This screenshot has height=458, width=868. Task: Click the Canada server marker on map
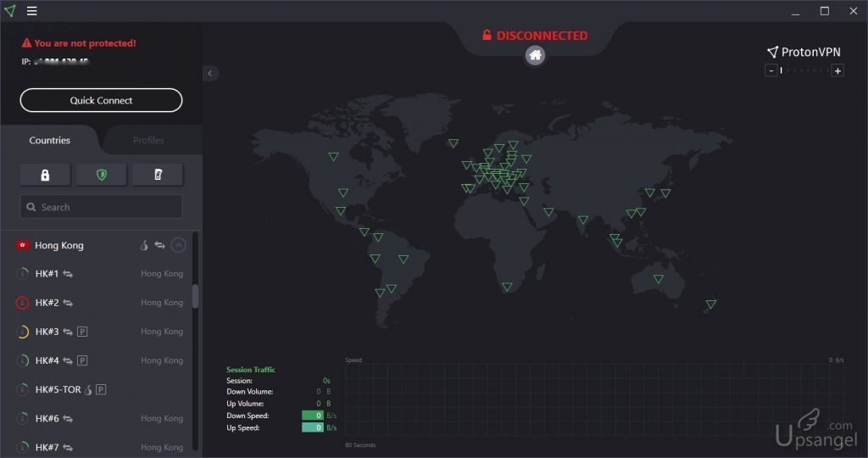coord(333,157)
